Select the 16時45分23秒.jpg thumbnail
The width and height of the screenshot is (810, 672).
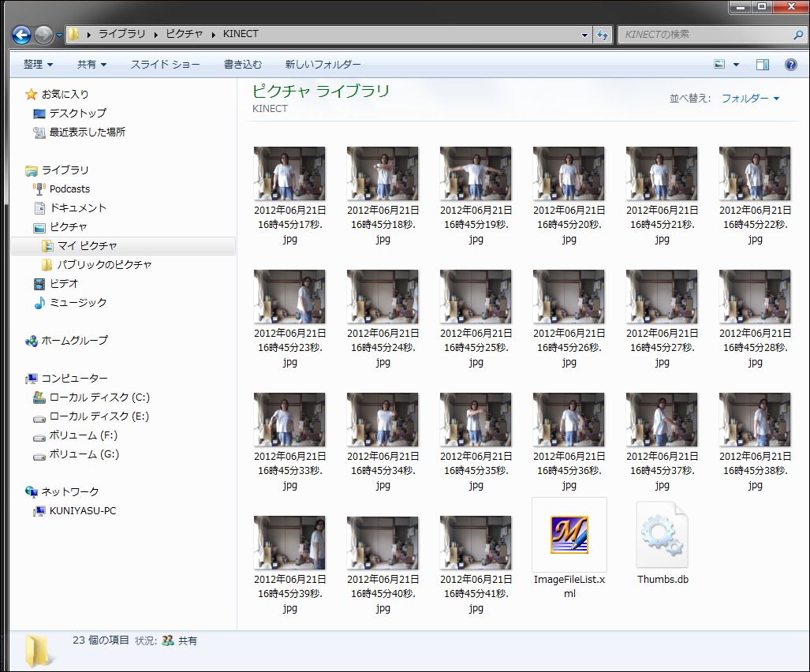pos(289,297)
